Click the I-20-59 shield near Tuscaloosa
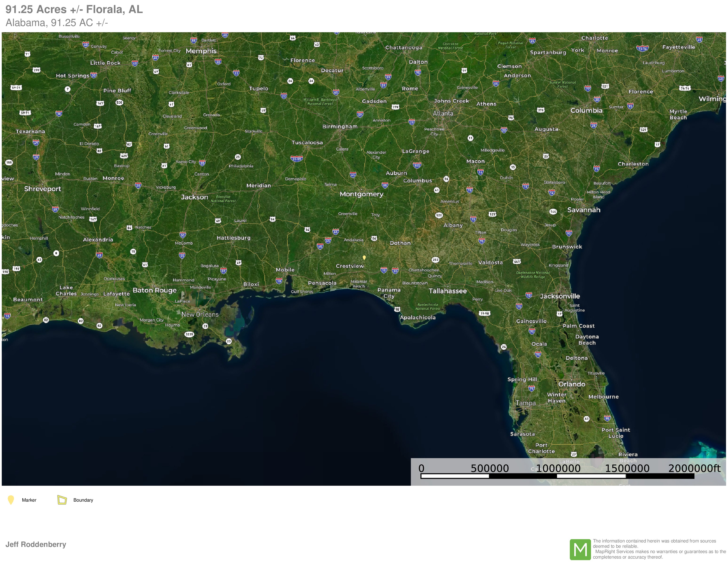The image size is (728, 563). (x=296, y=159)
